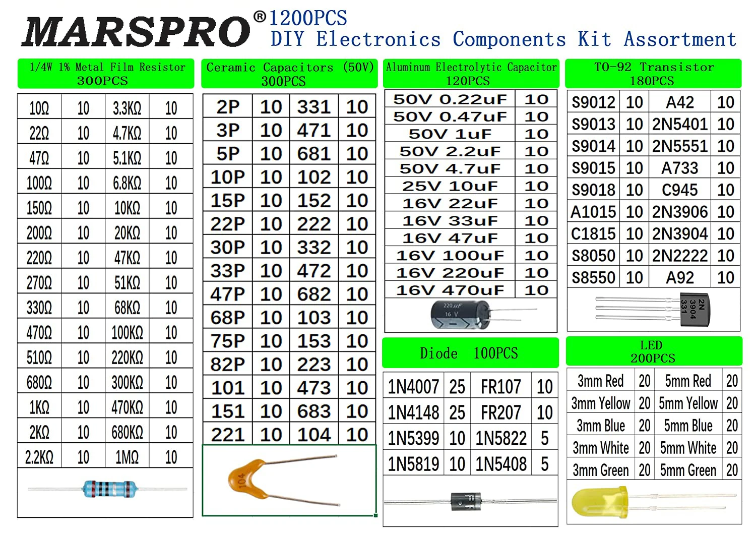Select the "C945" transistor cell
This screenshot has width=756, height=534.
pos(680,190)
